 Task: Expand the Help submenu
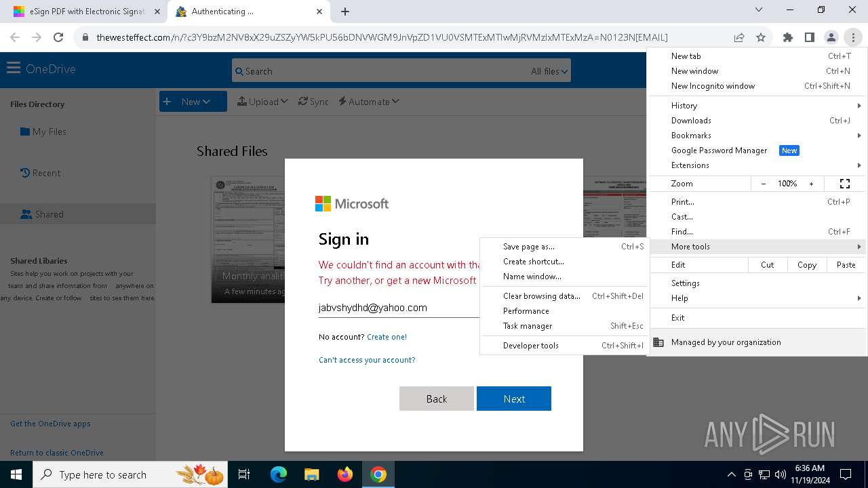point(758,298)
